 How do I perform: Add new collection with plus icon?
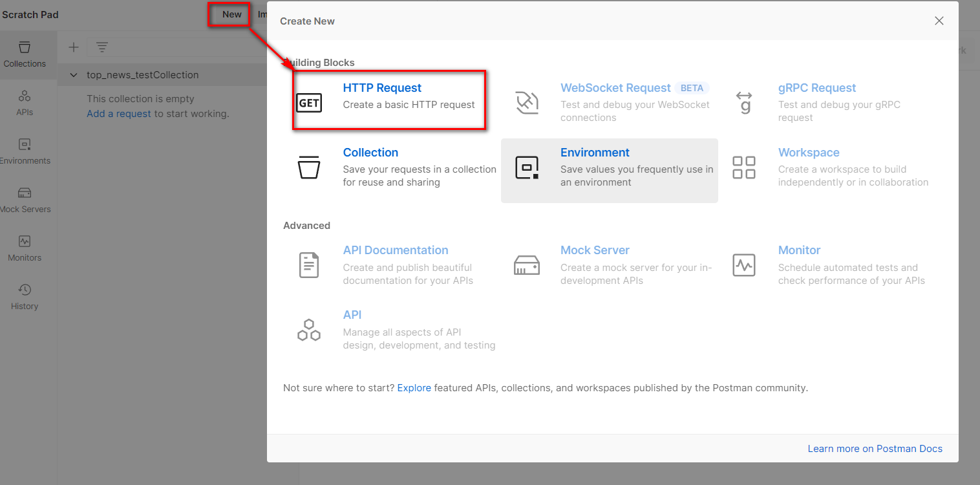74,47
